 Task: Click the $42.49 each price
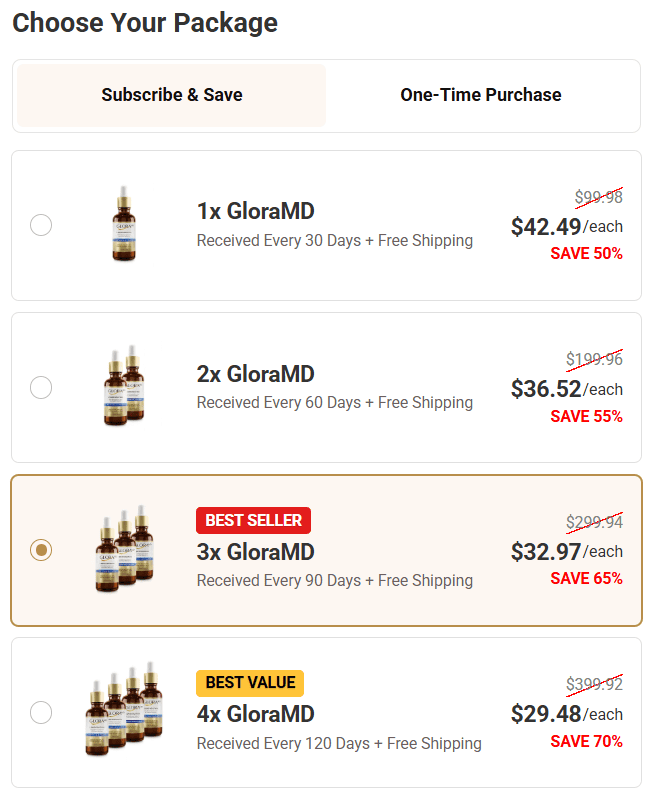[x=567, y=226]
